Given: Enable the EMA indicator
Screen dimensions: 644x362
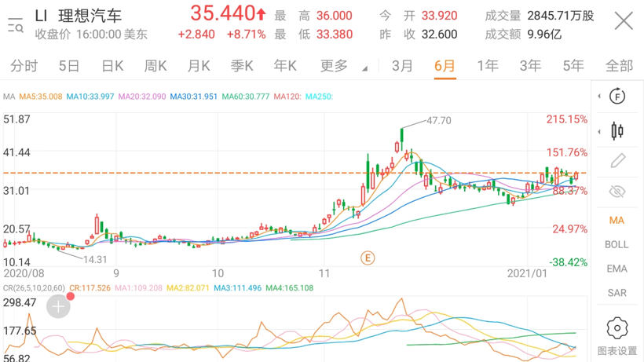Looking at the screenshot, I should point(617,269).
